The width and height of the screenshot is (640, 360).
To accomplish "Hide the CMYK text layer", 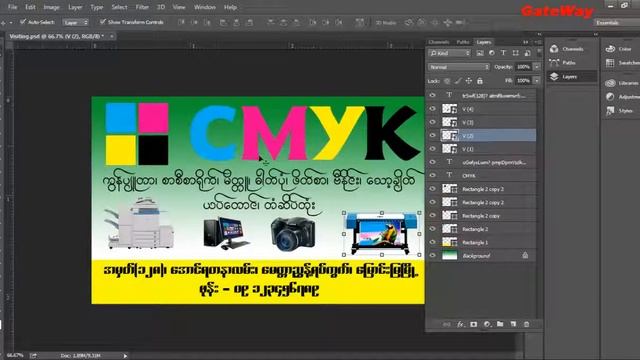I will pos(433,176).
